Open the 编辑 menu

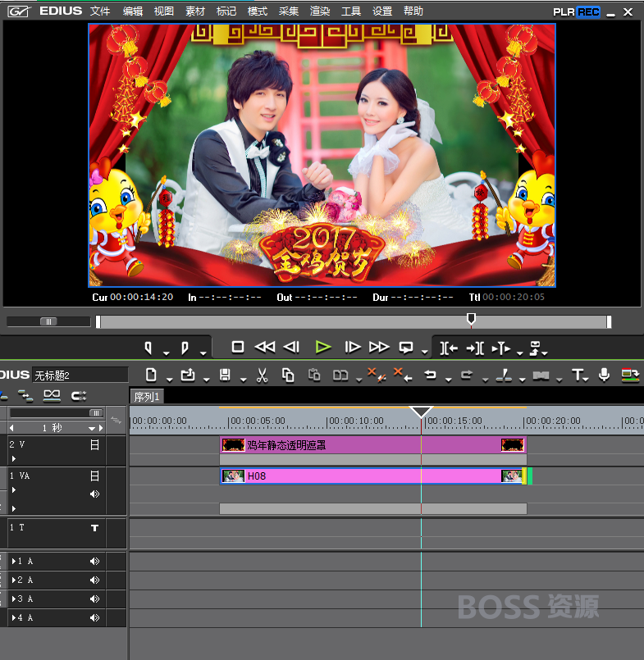pyautogui.click(x=133, y=11)
